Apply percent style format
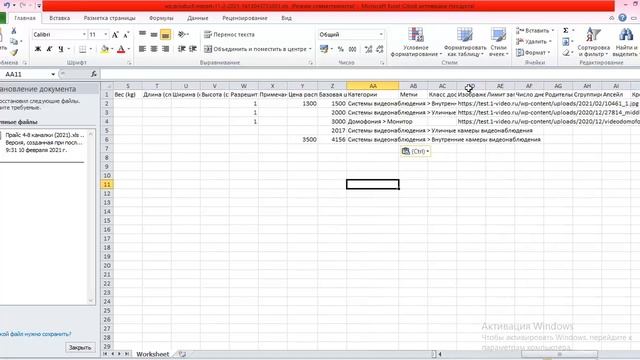 pos(341,49)
